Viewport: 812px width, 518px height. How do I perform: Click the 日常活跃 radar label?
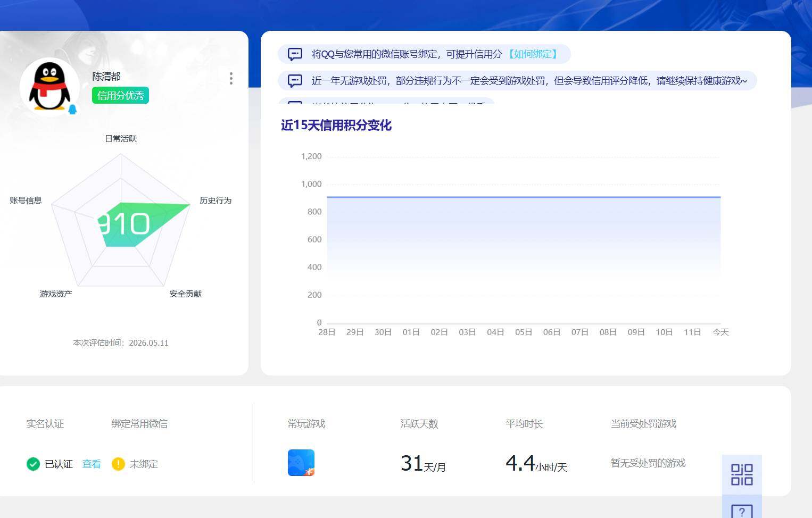pyautogui.click(x=121, y=138)
